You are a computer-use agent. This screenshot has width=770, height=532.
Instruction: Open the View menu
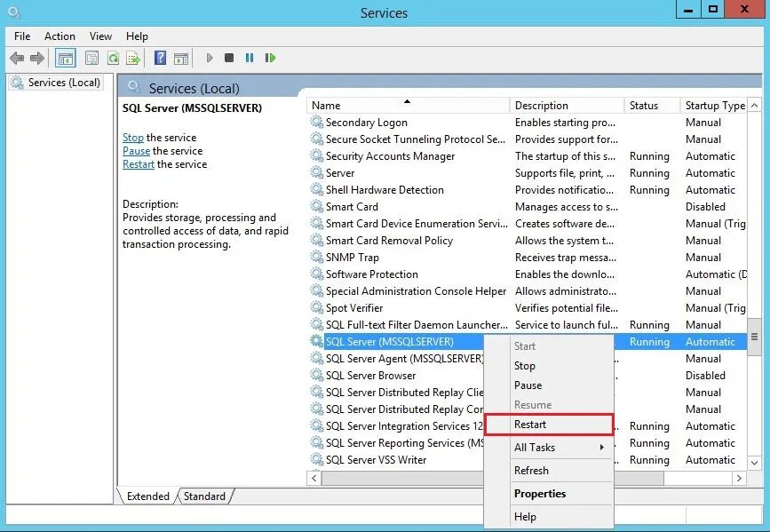tap(100, 36)
